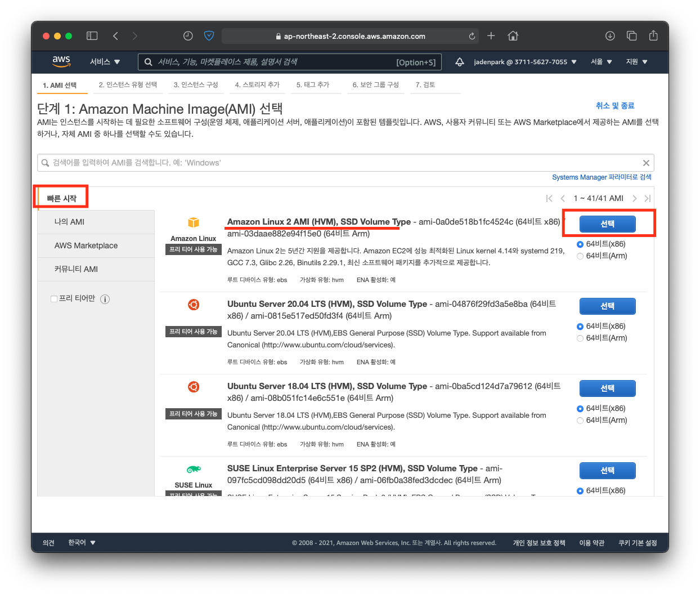The width and height of the screenshot is (700, 594).
Task: Open the jadenpark account dropdown
Action: pyautogui.click(x=525, y=62)
